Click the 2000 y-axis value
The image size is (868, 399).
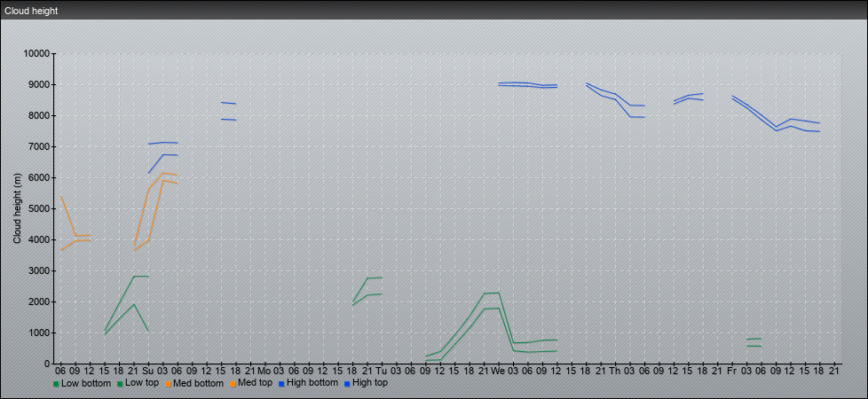click(39, 301)
